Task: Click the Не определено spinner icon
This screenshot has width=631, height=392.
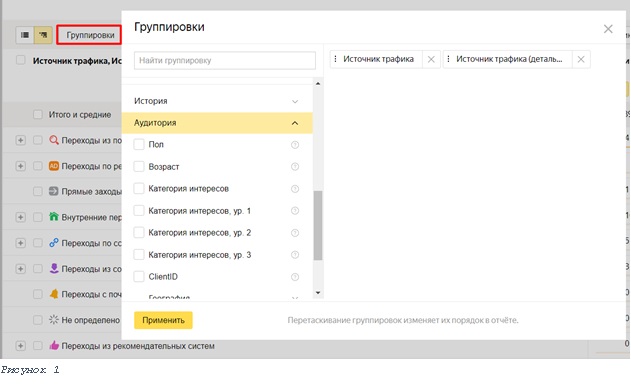Action: [54, 320]
